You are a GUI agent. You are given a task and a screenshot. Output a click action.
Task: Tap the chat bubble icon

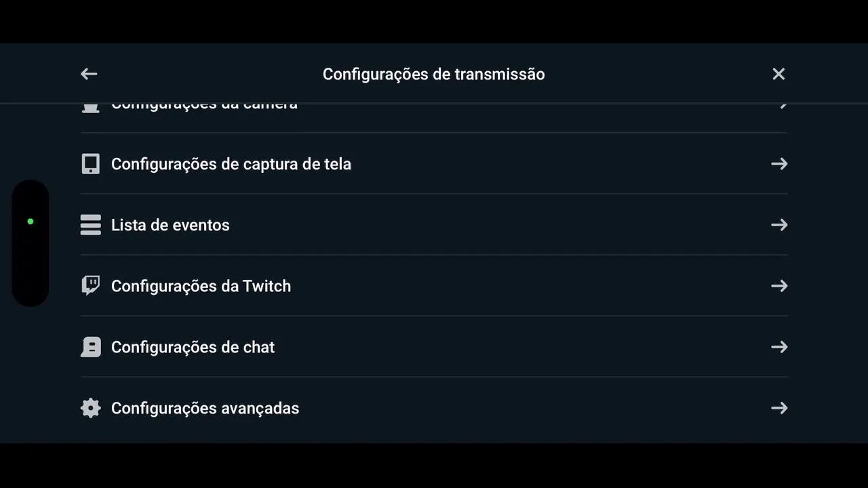tap(90, 347)
